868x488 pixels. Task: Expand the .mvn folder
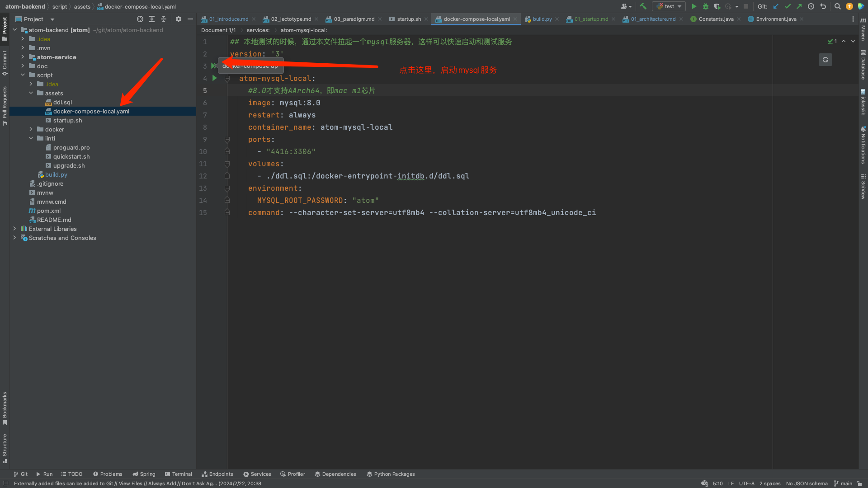[23, 48]
